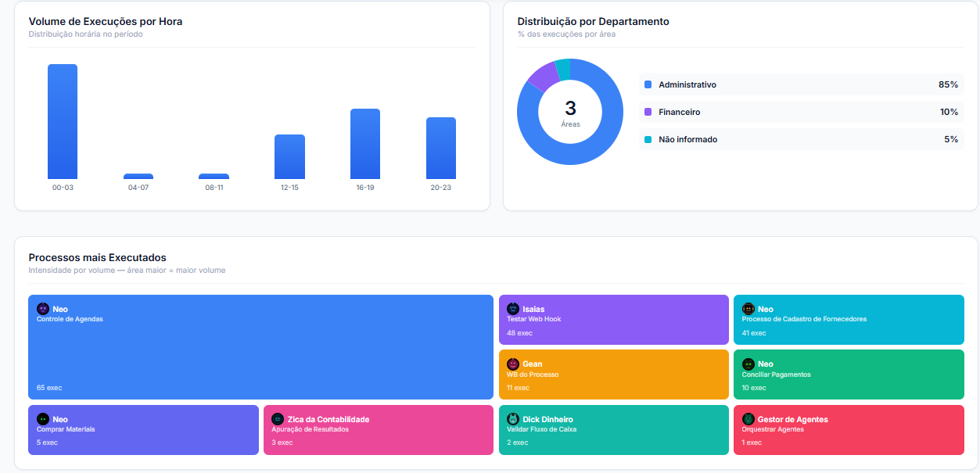This screenshot has height=473, width=980.
Task: Click the Gestor de Agentes name
Action: point(793,419)
